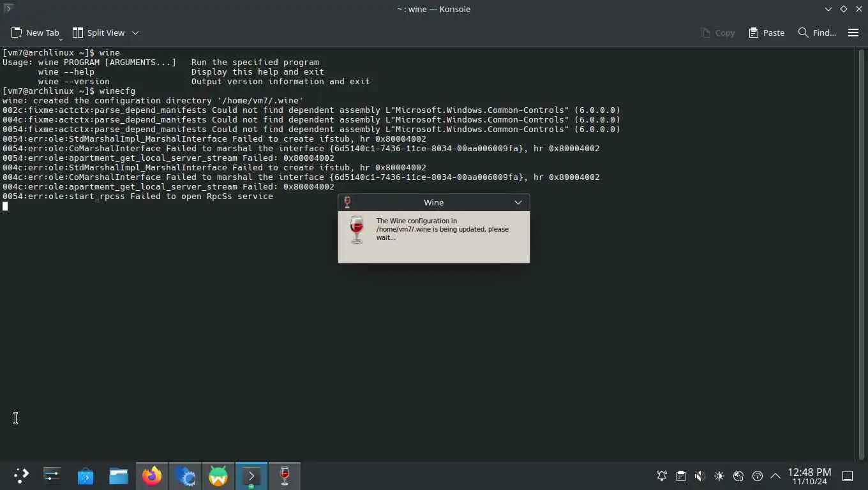The image size is (868, 490).
Task: Click the 'wine: created the configuration directory' line
Action: point(153,100)
